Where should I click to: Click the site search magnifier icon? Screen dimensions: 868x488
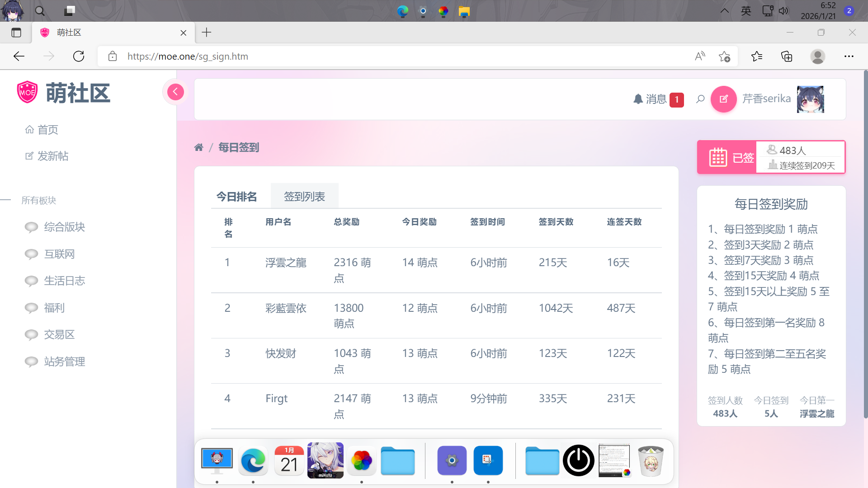(700, 99)
